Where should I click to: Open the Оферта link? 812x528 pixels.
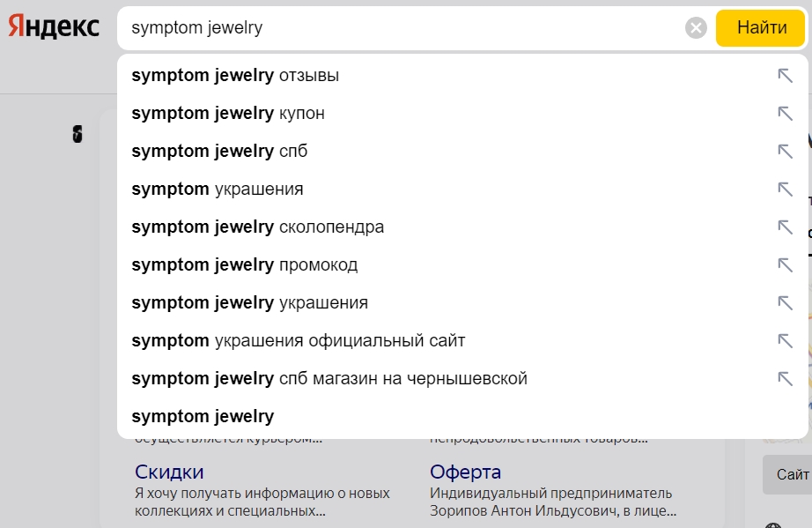click(465, 472)
